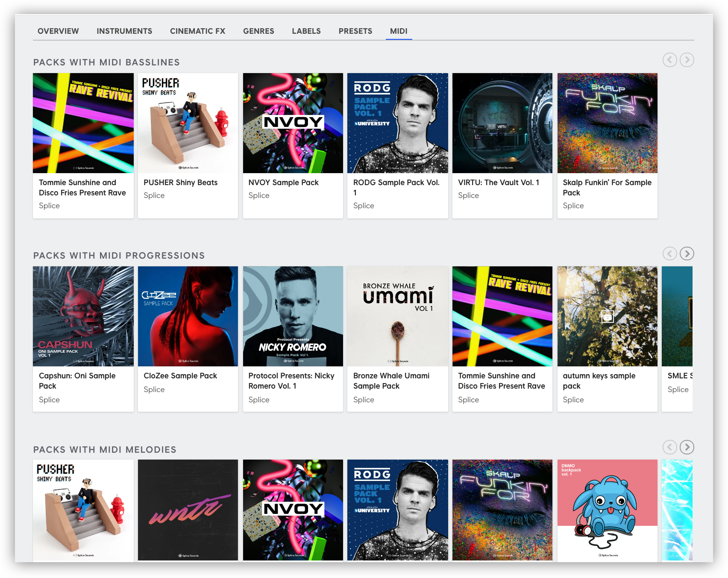Show next MIDI Melodies packs
728x578 pixels.
click(x=687, y=447)
